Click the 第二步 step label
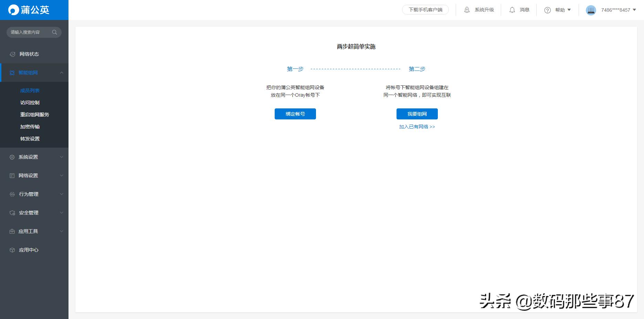This screenshot has width=644, height=319. click(x=417, y=69)
